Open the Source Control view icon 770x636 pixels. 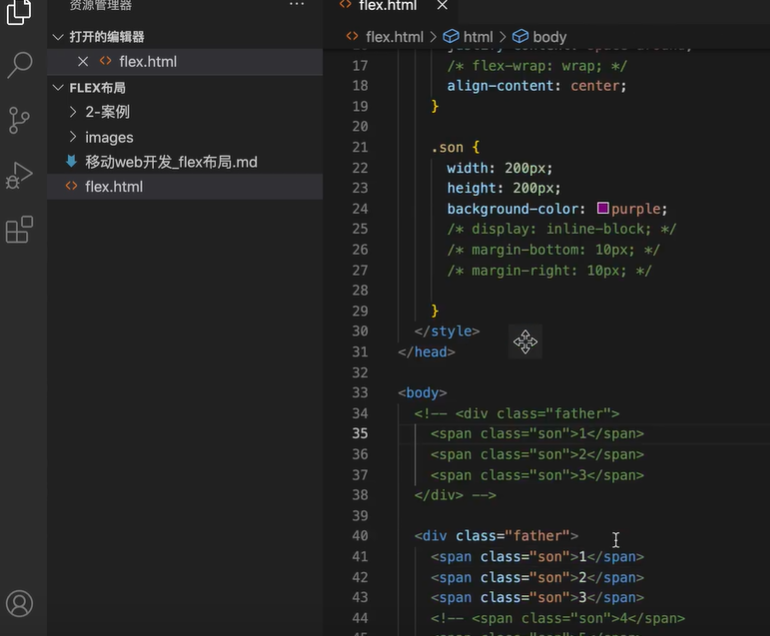tap(19, 120)
